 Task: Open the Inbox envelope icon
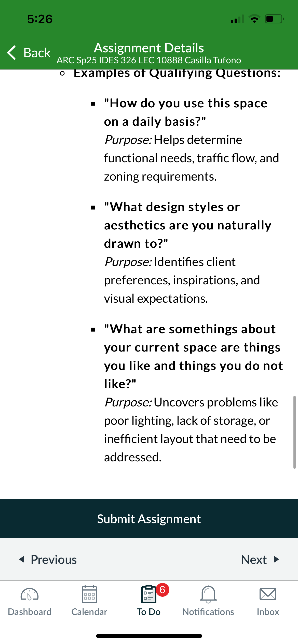point(268,594)
